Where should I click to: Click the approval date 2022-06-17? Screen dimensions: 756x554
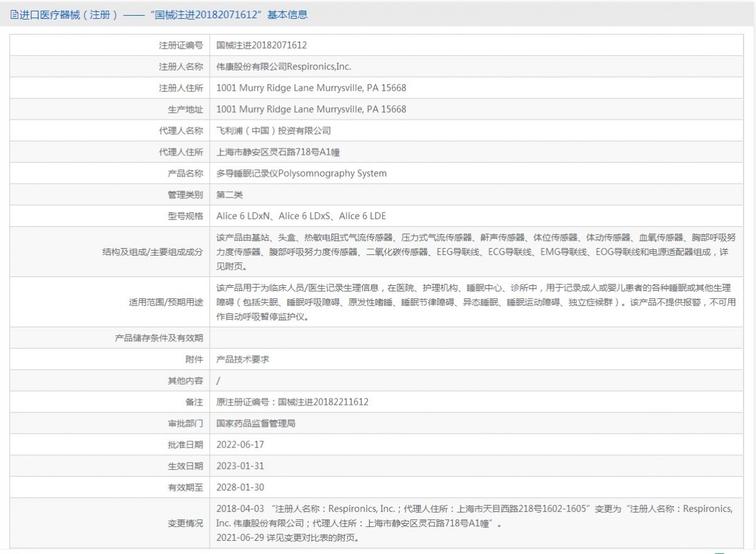click(240, 445)
